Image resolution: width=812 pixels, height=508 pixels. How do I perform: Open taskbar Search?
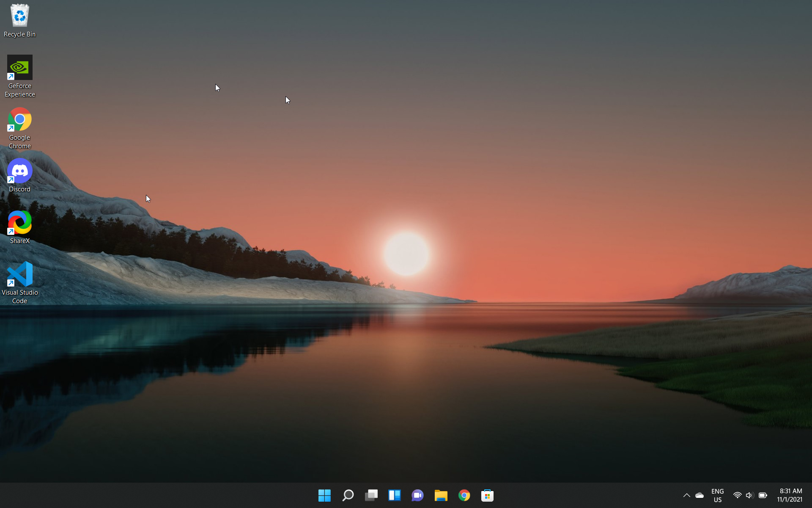coord(348,495)
